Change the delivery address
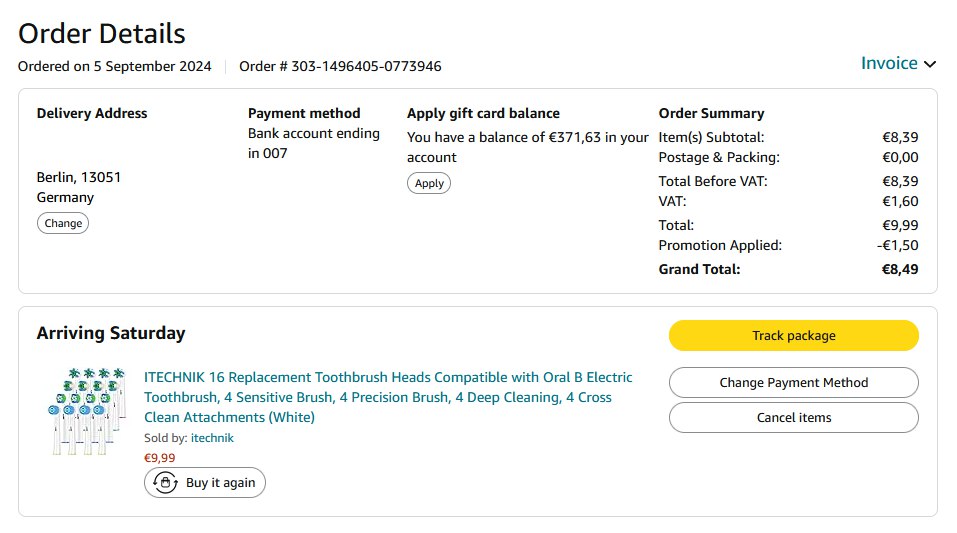The image size is (957, 533). click(x=63, y=223)
